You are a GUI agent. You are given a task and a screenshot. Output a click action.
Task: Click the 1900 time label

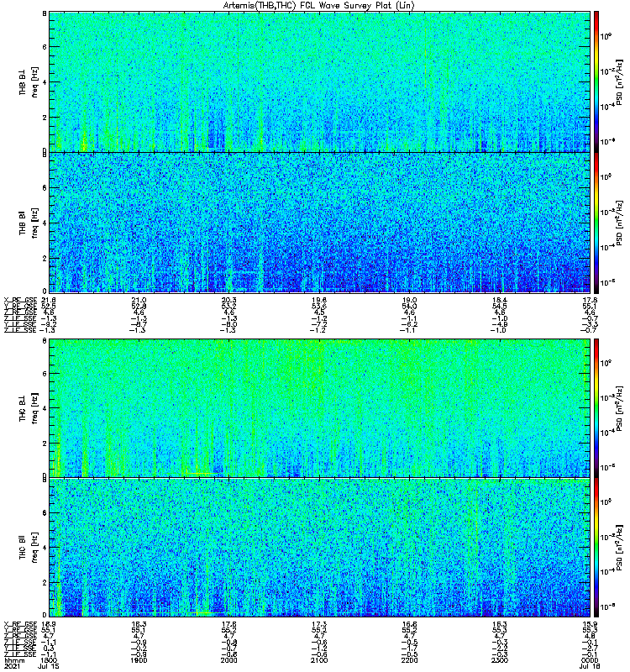tap(139, 660)
